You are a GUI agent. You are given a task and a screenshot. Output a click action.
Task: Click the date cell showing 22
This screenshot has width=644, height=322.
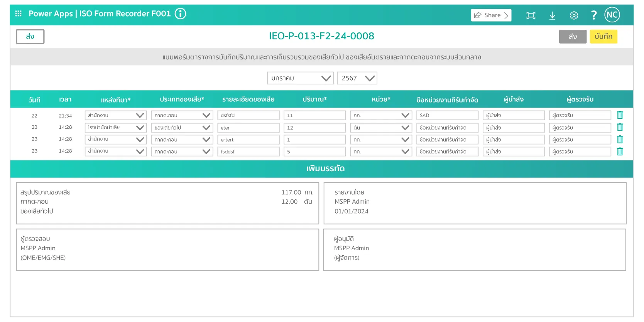tap(34, 116)
